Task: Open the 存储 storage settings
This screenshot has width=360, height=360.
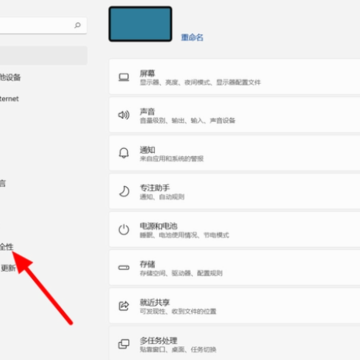Action: click(x=235, y=268)
